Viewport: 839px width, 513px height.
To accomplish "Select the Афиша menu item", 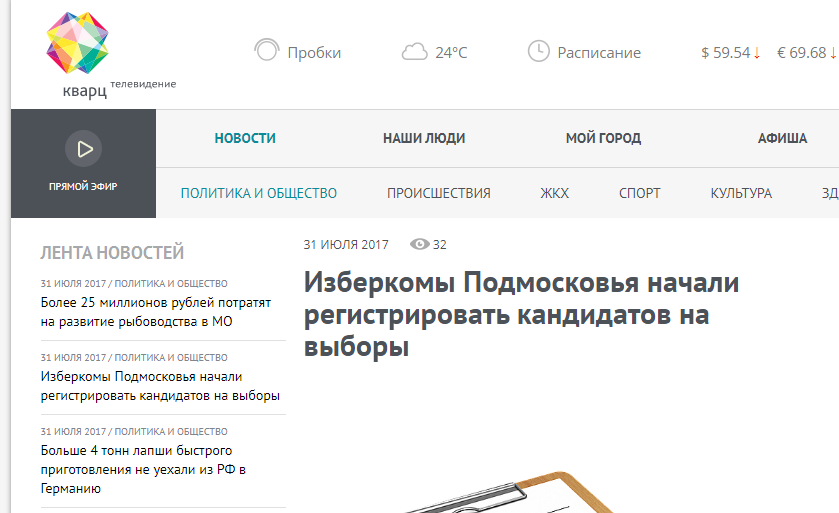I will (782, 138).
